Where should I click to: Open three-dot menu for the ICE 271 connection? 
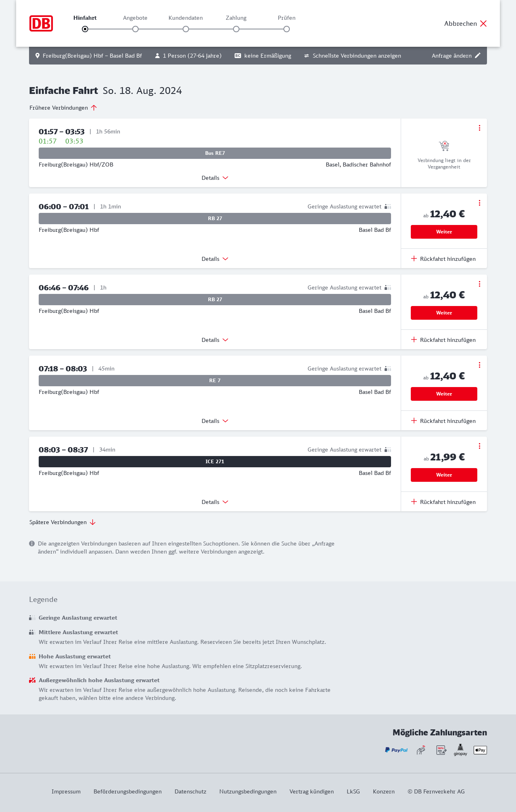[479, 446]
